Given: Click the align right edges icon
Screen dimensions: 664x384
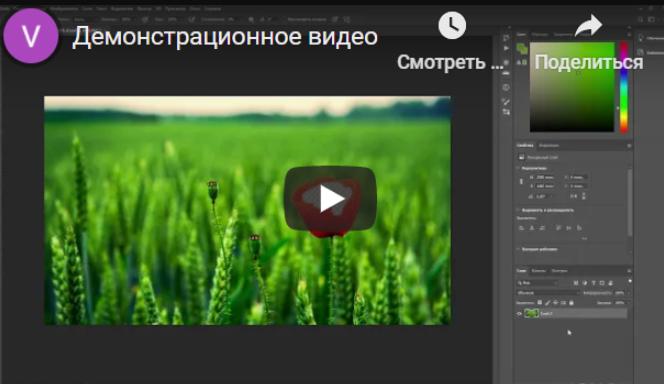Looking at the screenshot, I should 542,228.
